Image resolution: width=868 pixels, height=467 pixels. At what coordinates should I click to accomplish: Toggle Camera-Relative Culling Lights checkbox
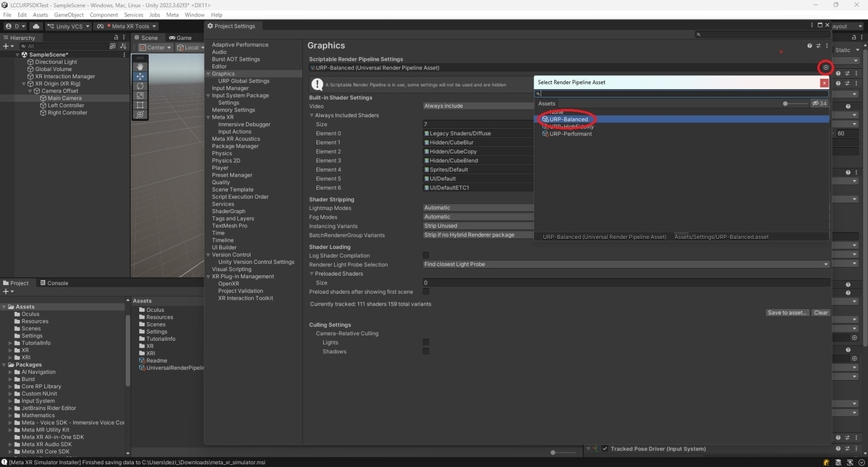[425, 342]
